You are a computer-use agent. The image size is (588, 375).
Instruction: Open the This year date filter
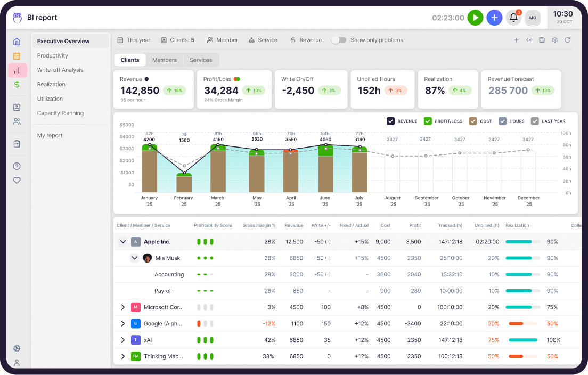click(134, 40)
